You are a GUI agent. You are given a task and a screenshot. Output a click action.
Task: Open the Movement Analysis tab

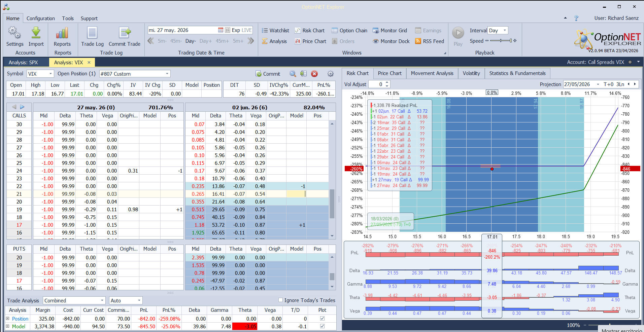[432, 73]
